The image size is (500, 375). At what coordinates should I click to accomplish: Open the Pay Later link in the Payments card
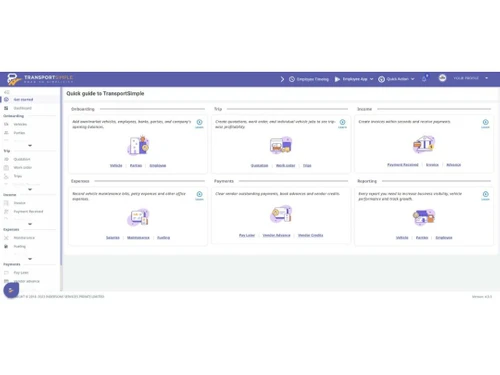tap(247, 235)
